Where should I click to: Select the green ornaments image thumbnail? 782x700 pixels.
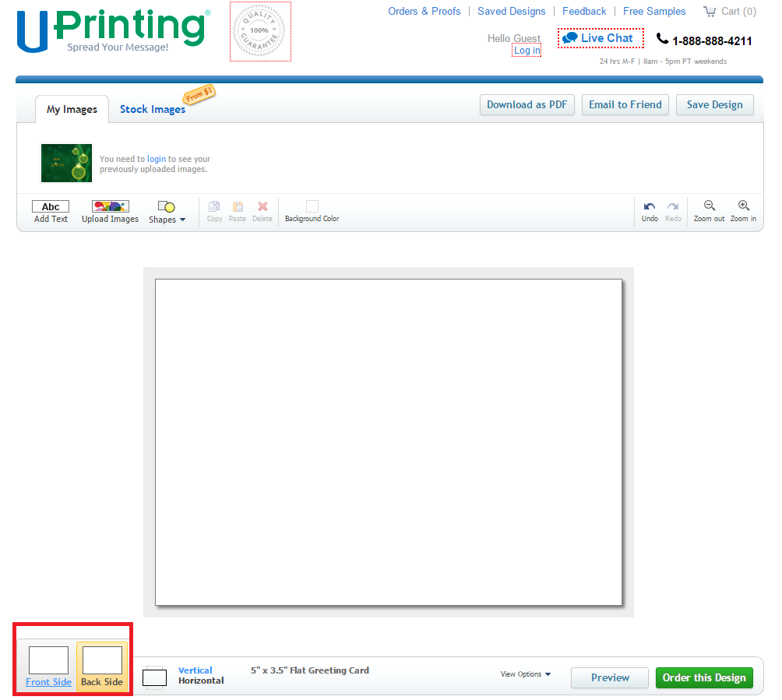(x=66, y=163)
